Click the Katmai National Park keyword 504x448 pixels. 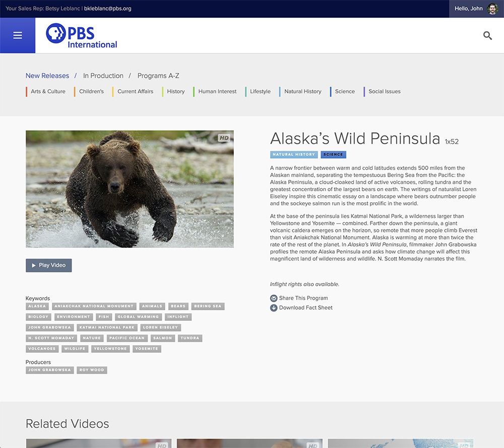click(x=107, y=327)
